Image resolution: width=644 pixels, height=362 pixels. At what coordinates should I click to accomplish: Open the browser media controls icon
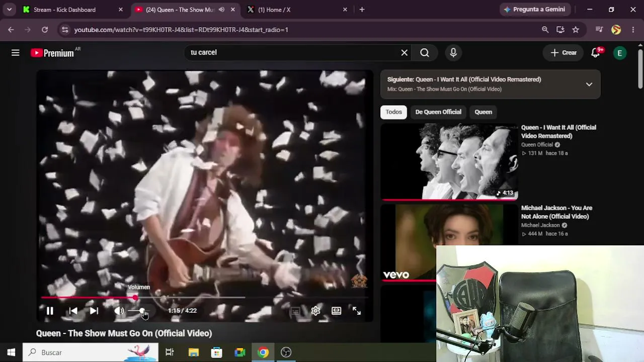[599, 30]
